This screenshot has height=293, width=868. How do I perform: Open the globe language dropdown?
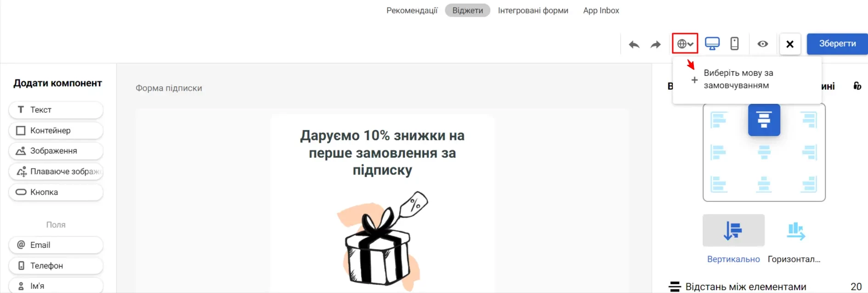[x=685, y=44]
